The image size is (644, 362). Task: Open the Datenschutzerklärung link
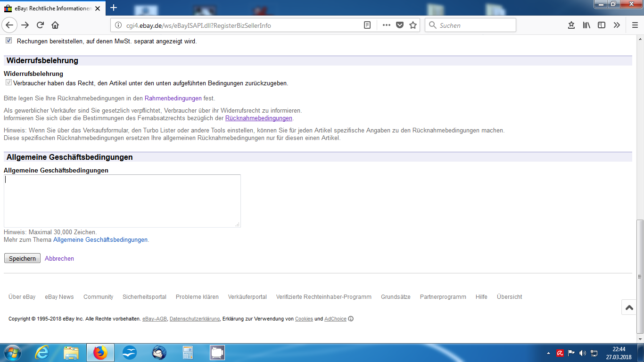(194, 319)
